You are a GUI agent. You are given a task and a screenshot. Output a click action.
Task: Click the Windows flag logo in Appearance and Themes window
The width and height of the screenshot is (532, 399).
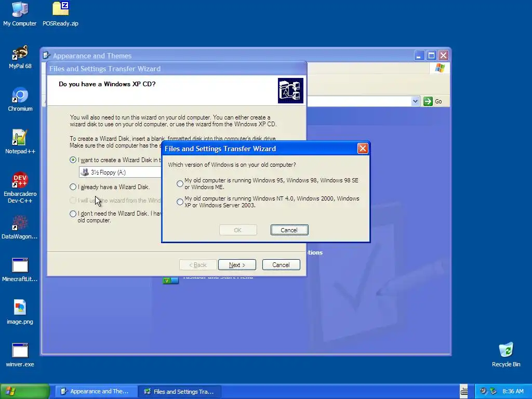[x=440, y=68]
